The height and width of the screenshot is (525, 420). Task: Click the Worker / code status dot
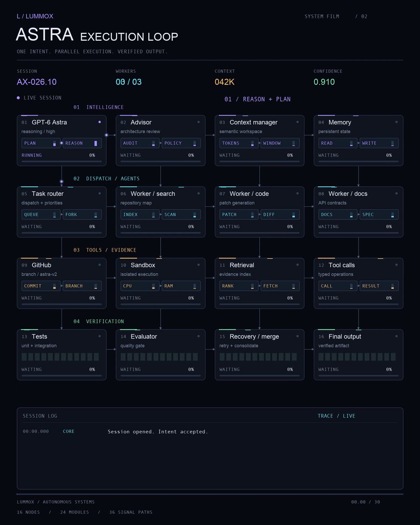297,193
